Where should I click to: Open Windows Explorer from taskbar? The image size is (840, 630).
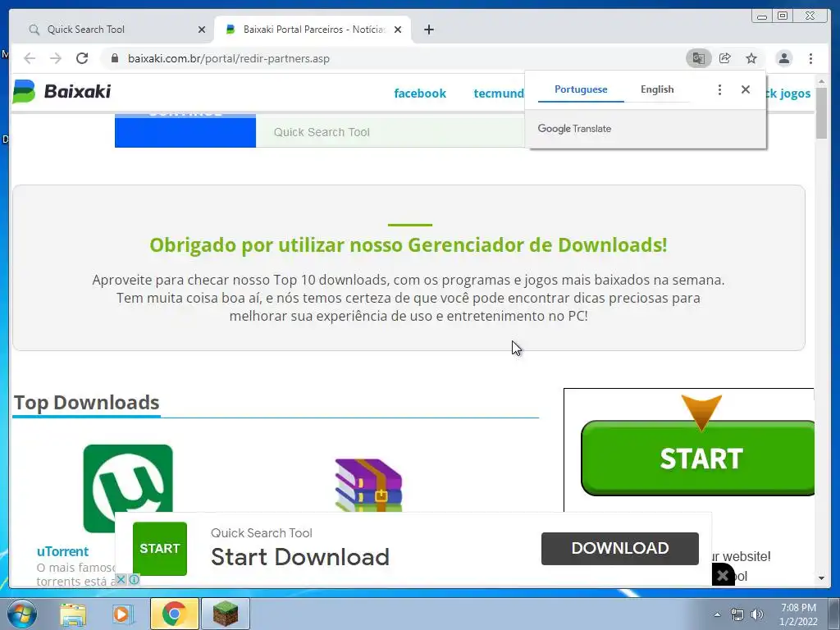tap(72, 614)
